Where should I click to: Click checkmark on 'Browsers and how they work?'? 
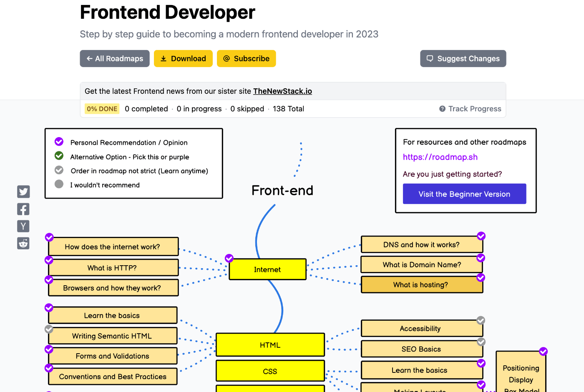[49, 279]
